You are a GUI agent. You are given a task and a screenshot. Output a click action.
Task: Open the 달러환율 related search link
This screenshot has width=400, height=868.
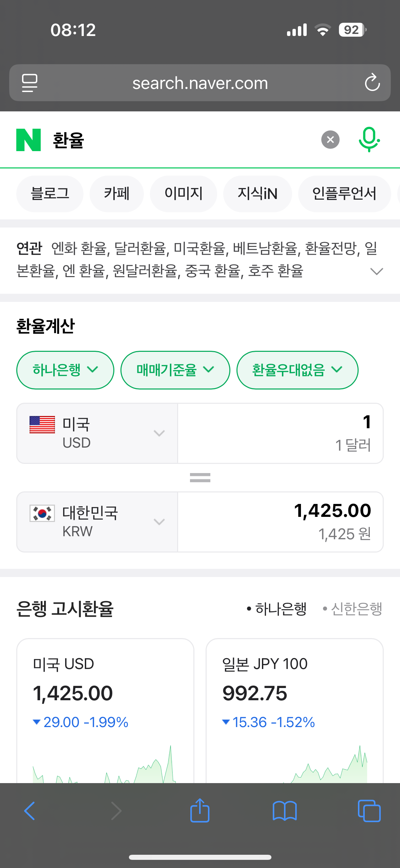click(140, 249)
